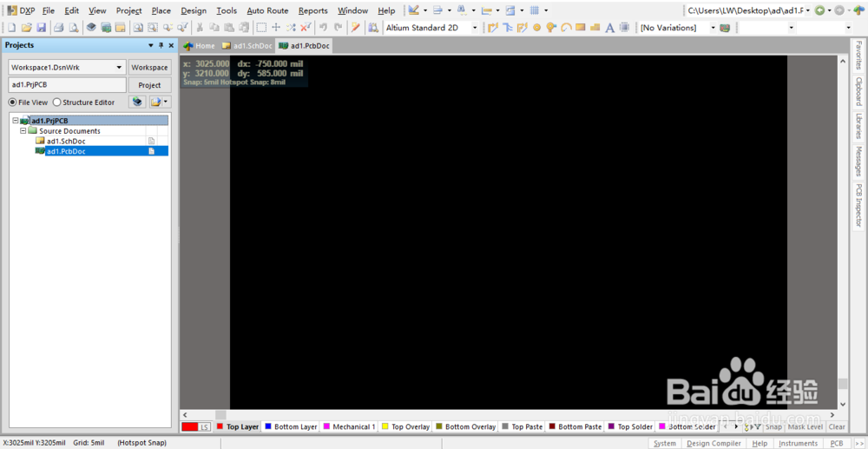Open Browse Component Libraries binoculars icon
This screenshot has width=868, height=449.
[x=373, y=28]
